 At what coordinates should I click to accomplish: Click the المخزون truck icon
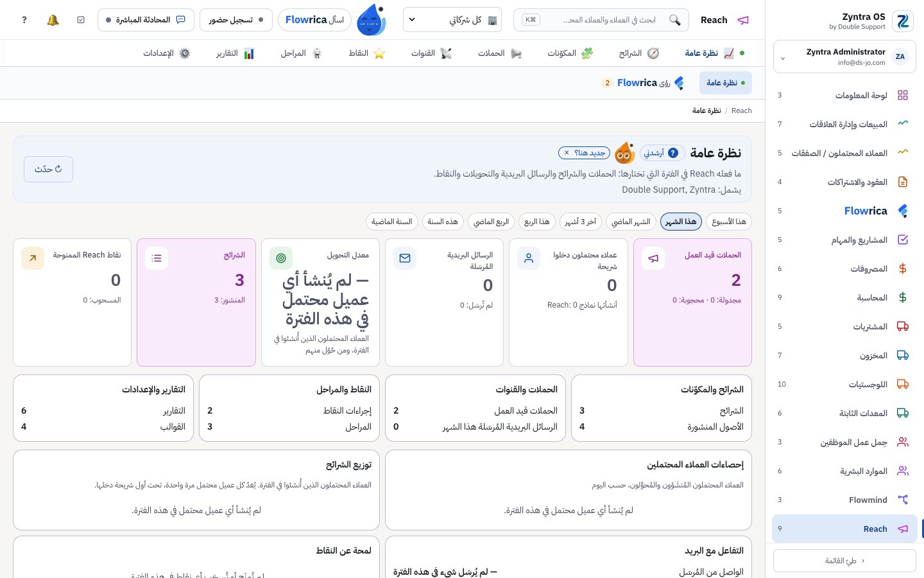[x=903, y=355]
